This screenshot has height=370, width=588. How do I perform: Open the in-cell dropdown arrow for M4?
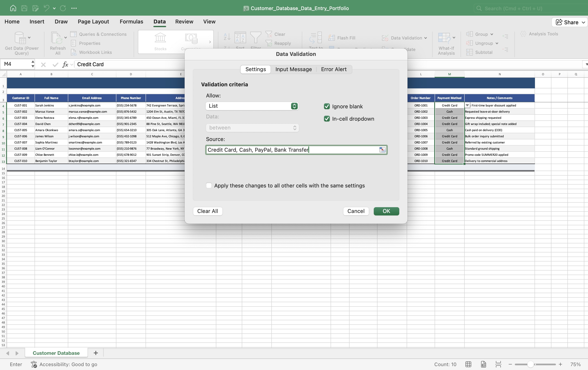(x=467, y=105)
